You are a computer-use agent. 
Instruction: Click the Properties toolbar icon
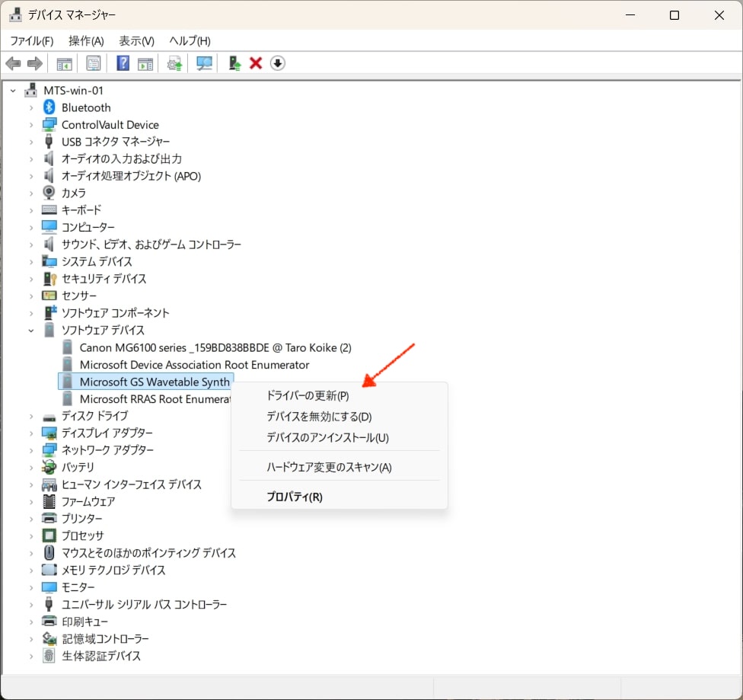[x=93, y=63]
